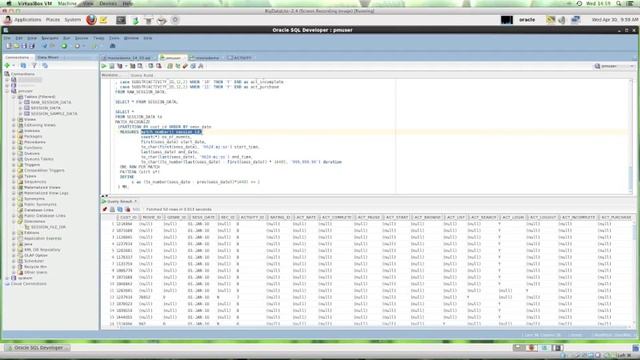Collapse the Directories node
Image resolution: width=640 pixels, height=360 pixels.
[13, 221]
